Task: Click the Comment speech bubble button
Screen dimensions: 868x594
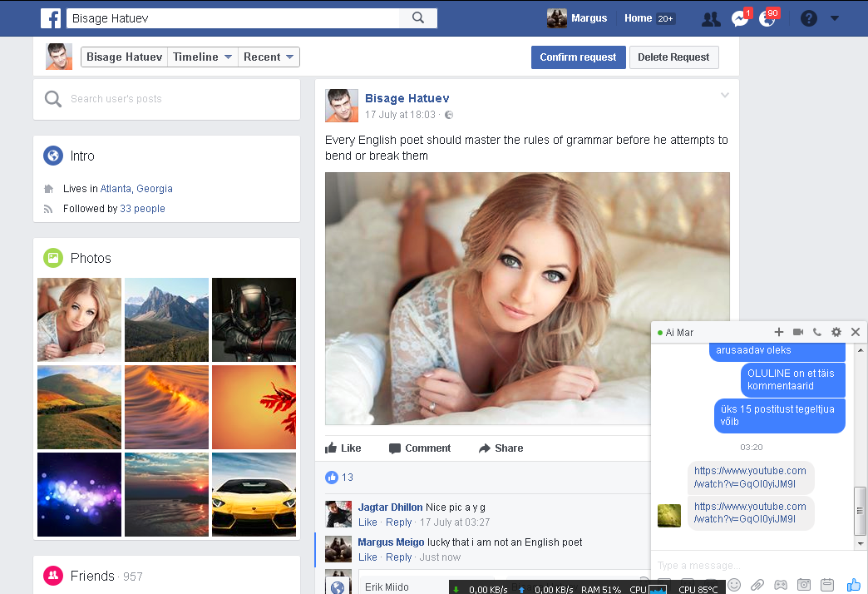Action: pyautogui.click(x=420, y=448)
